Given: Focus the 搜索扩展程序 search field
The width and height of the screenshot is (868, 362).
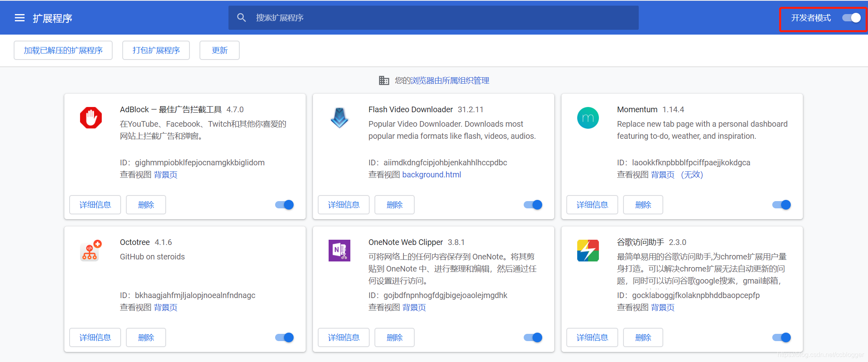Looking at the screenshot, I should click(x=434, y=18).
